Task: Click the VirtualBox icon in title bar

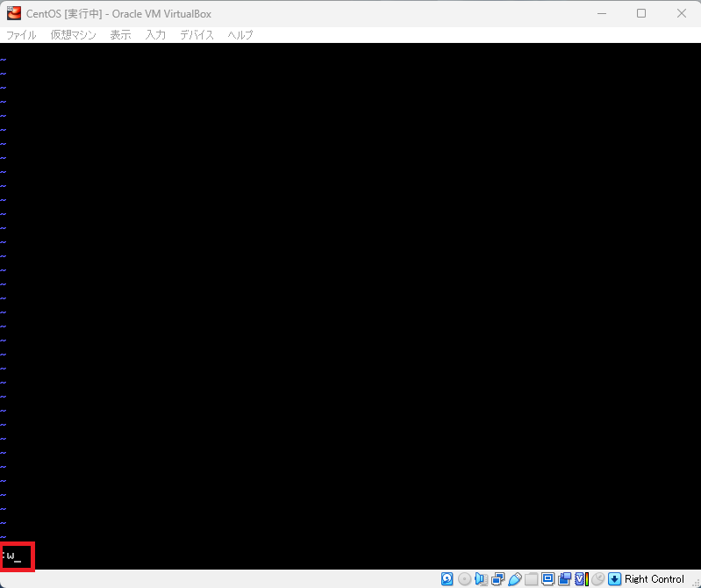Action: point(14,13)
